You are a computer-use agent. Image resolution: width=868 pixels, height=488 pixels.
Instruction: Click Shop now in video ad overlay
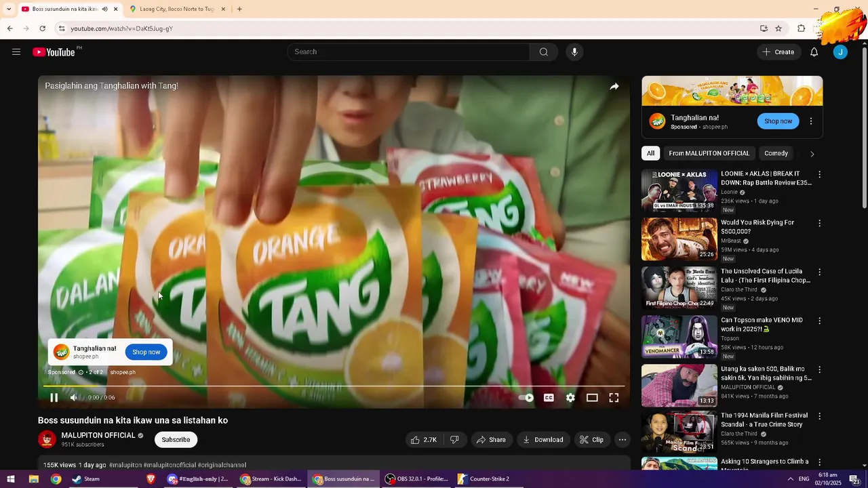tap(146, 352)
